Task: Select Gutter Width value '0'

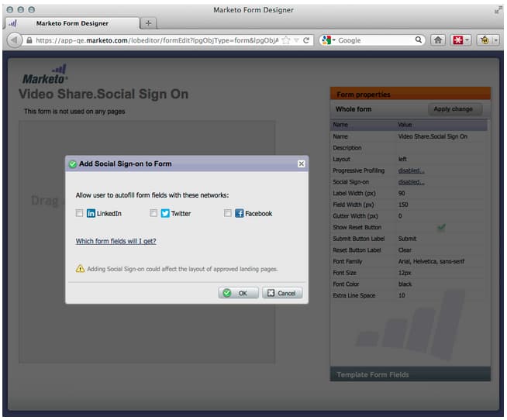Action: (x=400, y=216)
